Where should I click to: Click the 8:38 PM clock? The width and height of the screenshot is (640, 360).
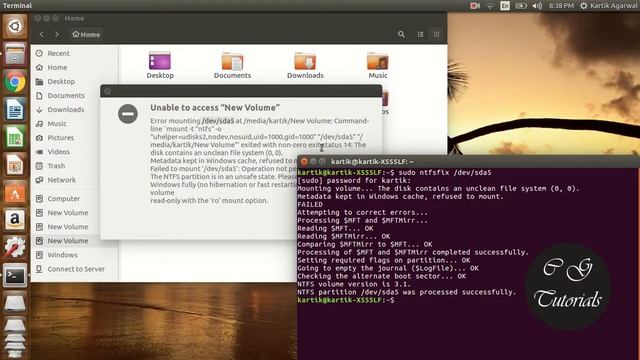click(x=561, y=6)
